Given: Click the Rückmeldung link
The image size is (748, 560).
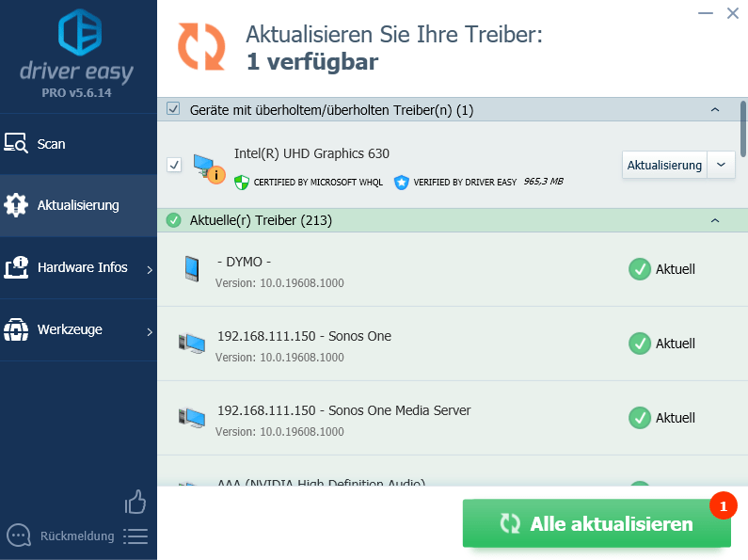Looking at the screenshot, I should [x=77, y=536].
